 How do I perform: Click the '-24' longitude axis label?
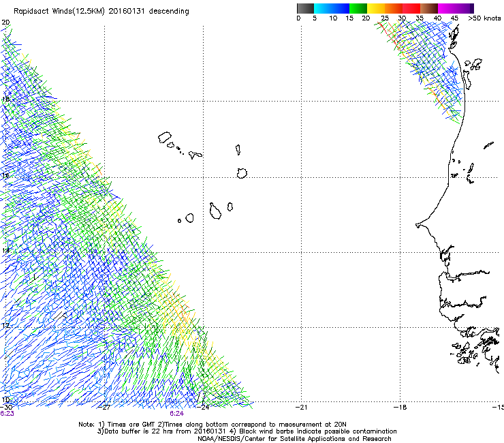click(x=203, y=408)
